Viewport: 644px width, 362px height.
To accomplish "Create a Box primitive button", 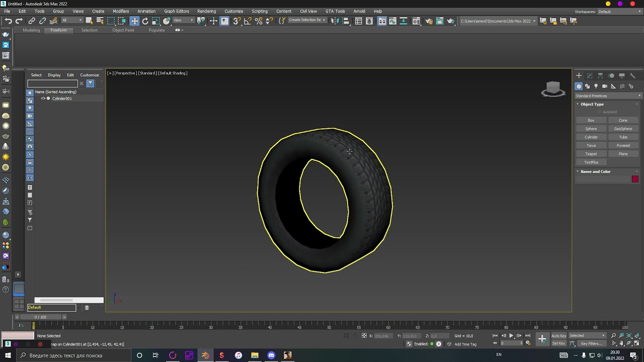I will click(x=591, y=120).
